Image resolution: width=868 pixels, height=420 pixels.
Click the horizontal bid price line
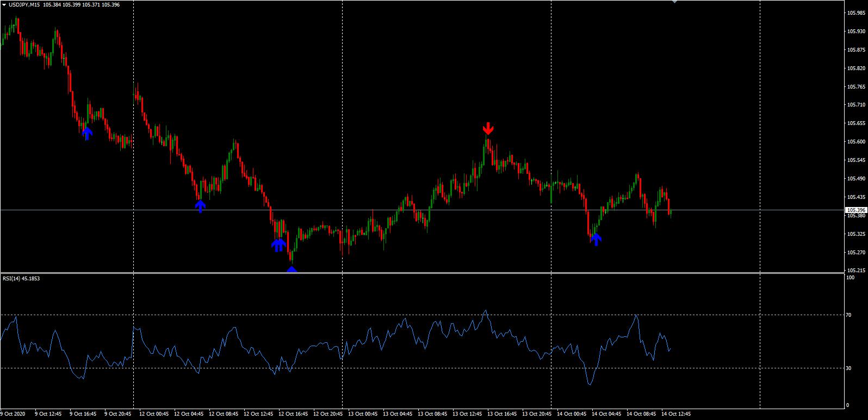click(421, 210)
